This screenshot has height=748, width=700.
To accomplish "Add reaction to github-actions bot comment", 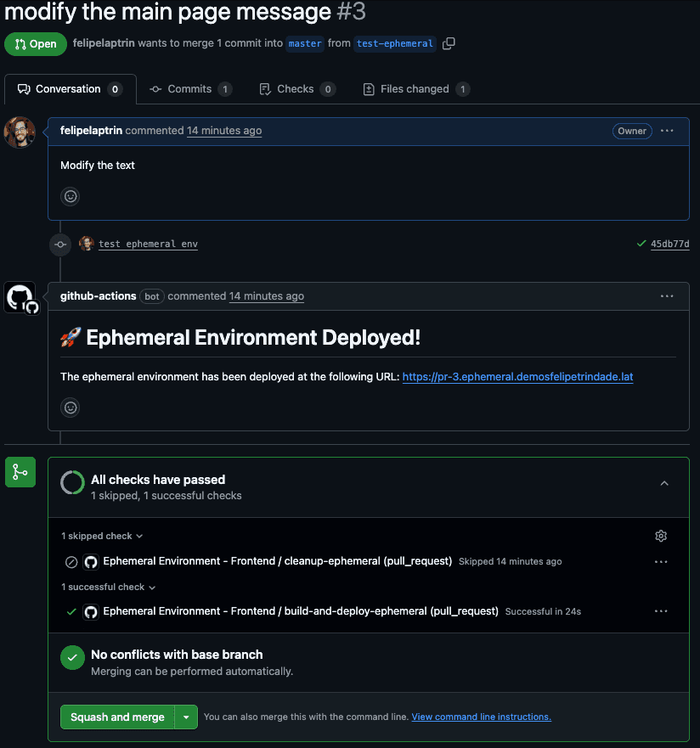I will click(71, 408).
